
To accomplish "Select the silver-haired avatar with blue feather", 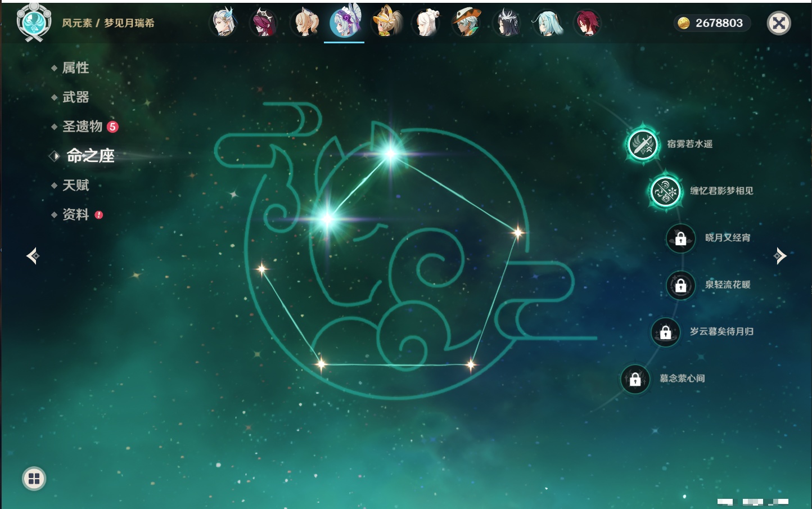I will 224,23.
